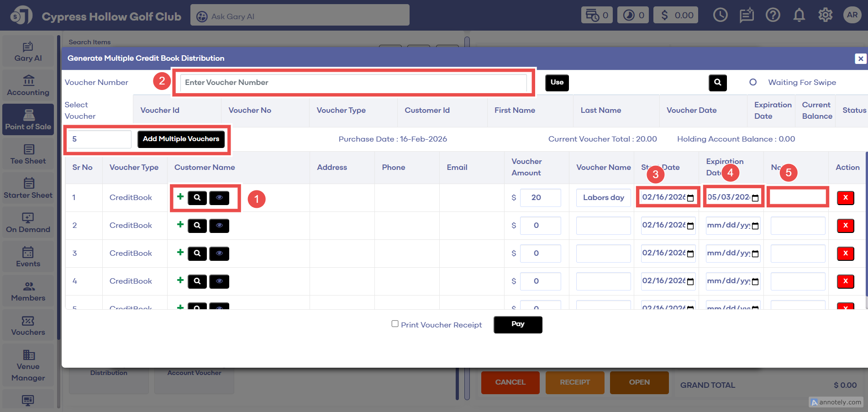Click the Voucher Amount field in row 1

[x=540, y=198]
